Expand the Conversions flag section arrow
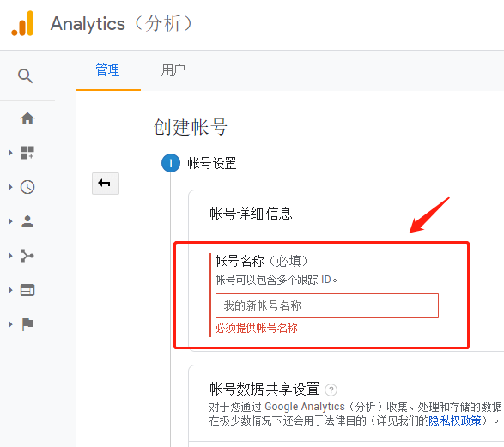The image size is (504, 447). click(10, 324)
